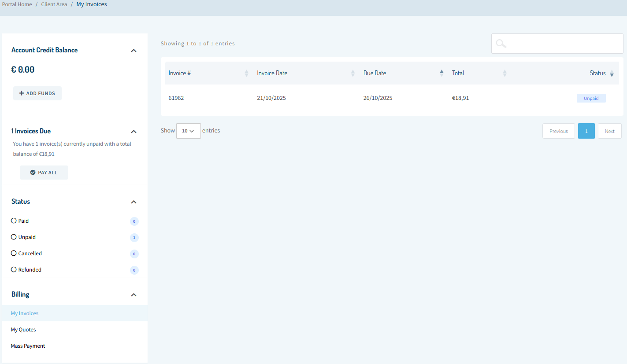Click into the invoice search field
Screen dimensions: 627x364
point(564,44)
